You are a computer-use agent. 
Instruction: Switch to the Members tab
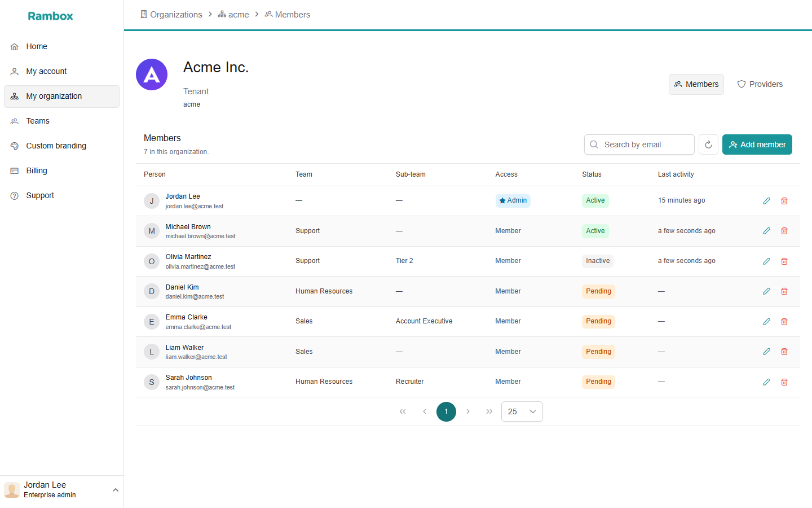(696, 84)
